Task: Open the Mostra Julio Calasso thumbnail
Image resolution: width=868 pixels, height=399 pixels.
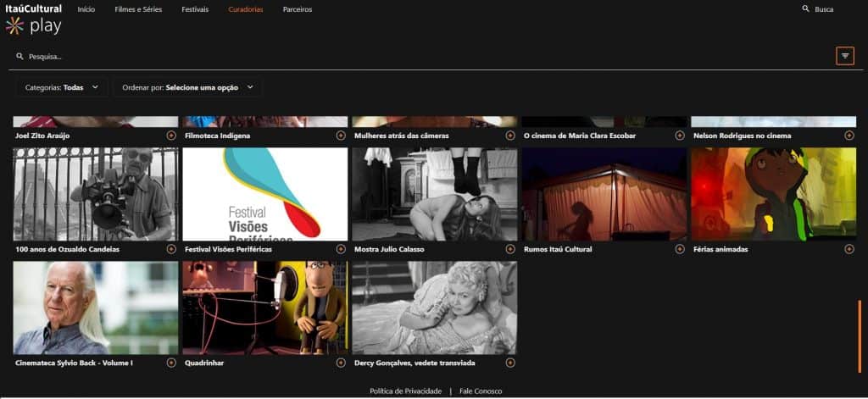Action: point(435,194)
